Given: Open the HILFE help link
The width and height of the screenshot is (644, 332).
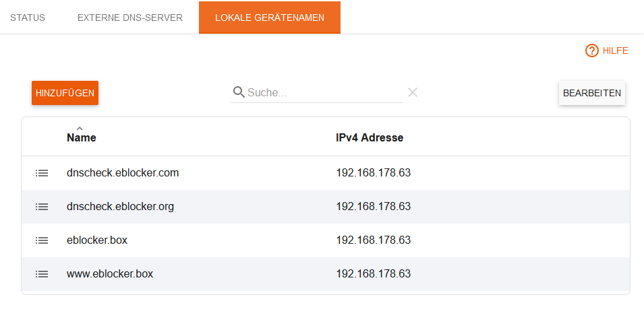Looking at the screenshot, I should click(x=607, y=51).
